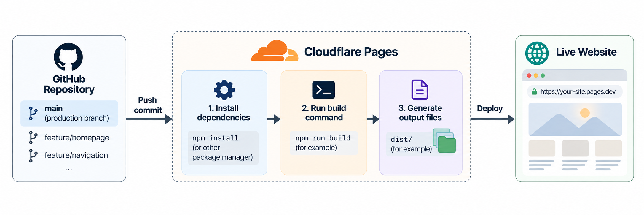644x215 pixels.
Task: Click the "Live Website" heading
Action: click(x=586, y=52)
